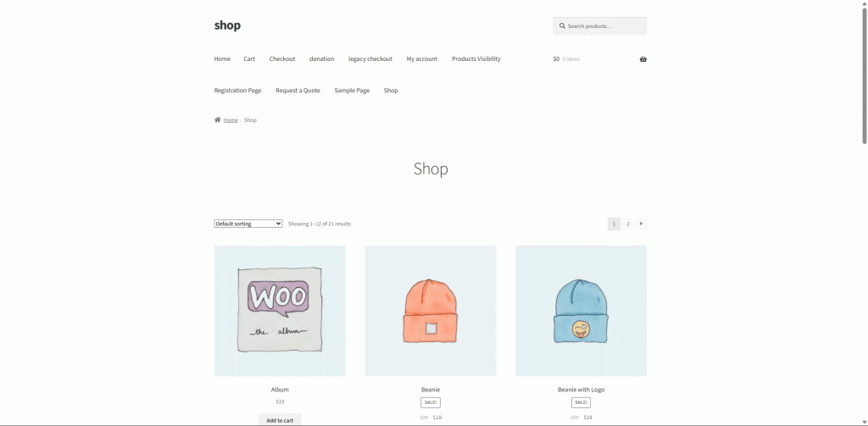
Task: Open the Products Visibility menu item
Action: tap(476, 58)
